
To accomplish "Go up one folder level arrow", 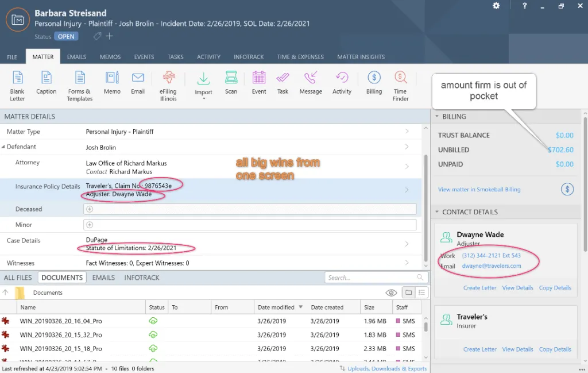I will (5, 293).
